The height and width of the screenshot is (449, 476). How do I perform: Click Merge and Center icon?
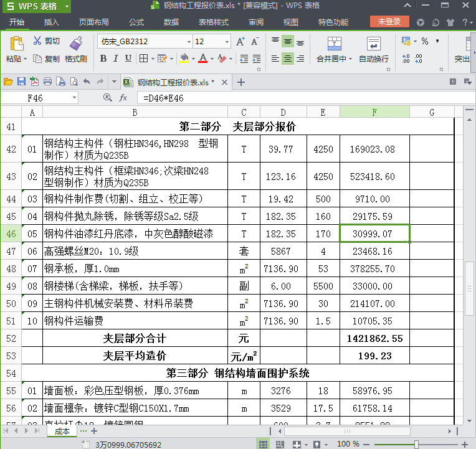click(x=334, y=44)
